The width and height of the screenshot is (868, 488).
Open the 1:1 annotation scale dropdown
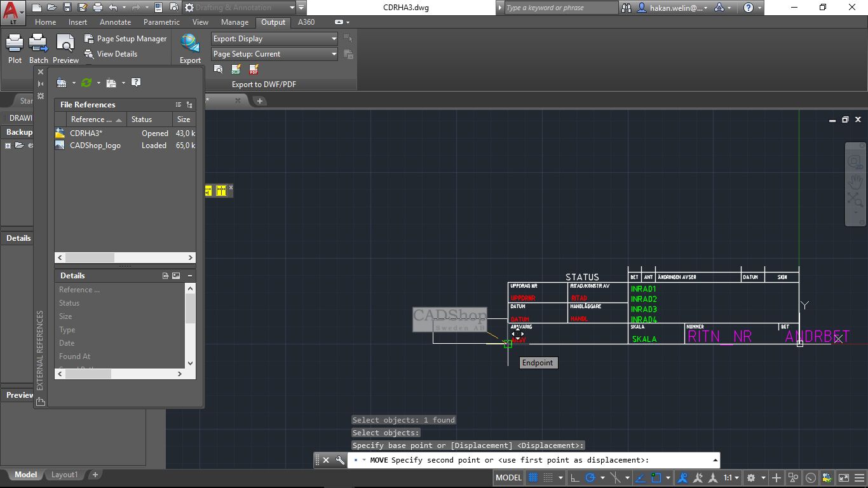point(731,478)
